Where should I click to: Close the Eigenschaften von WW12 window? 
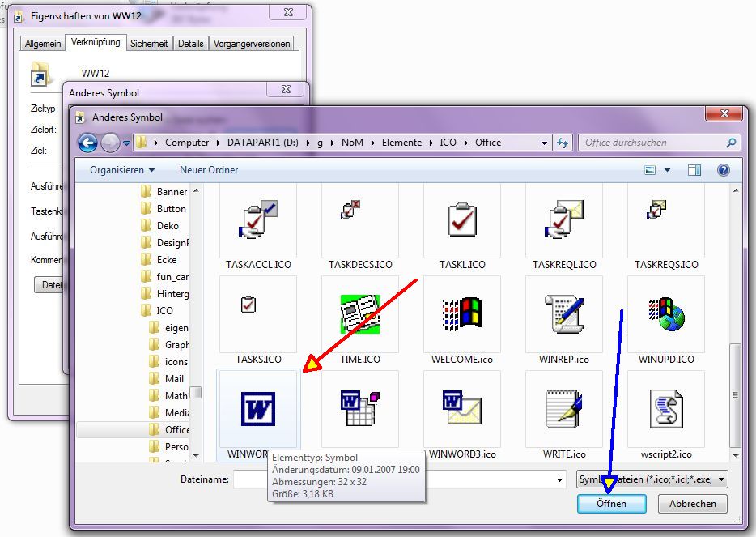click(288, 12)
